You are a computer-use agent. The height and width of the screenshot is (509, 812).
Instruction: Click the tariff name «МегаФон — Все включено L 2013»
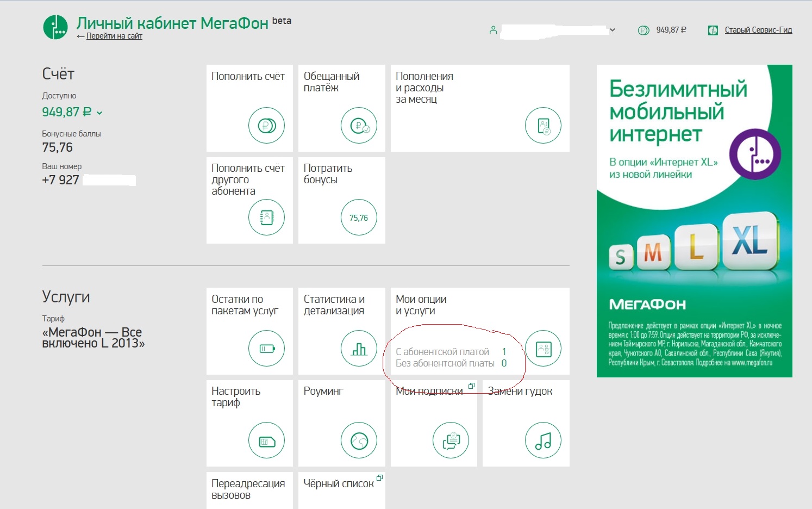(x=93, y=338)
